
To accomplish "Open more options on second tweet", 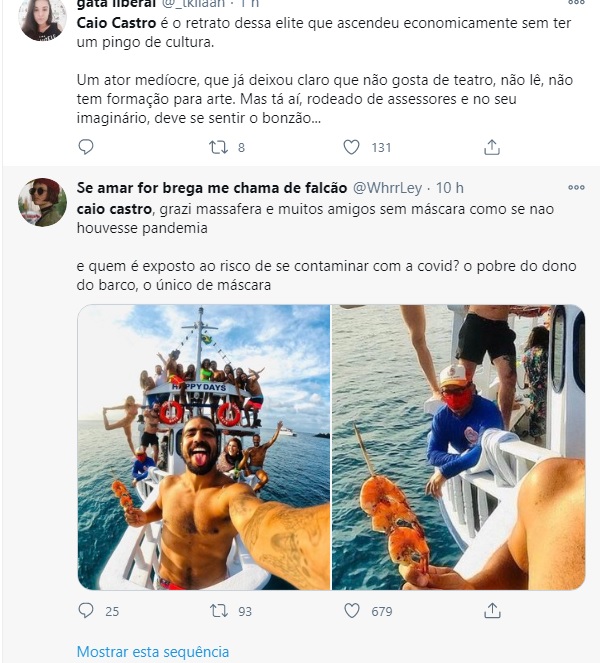I will coord(576,187).
